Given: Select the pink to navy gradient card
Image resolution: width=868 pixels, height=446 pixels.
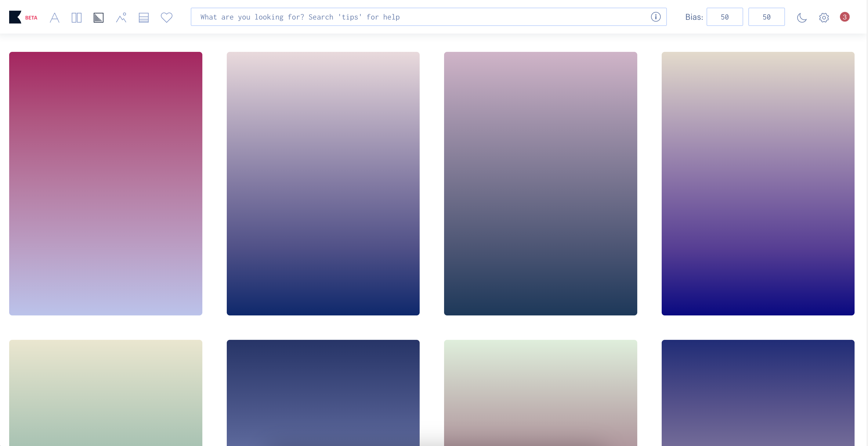Looking at the screenshot, I should 323,184.
